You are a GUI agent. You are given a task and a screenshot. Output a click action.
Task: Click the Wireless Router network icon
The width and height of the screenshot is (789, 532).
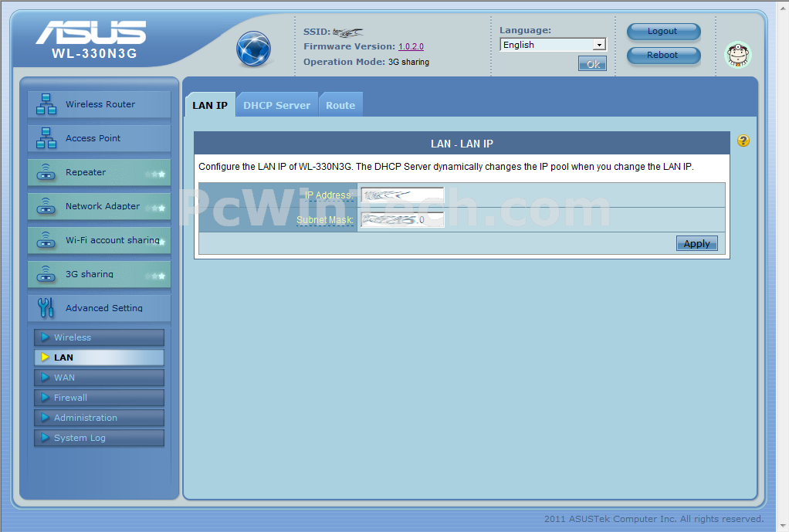coord(46,104)
